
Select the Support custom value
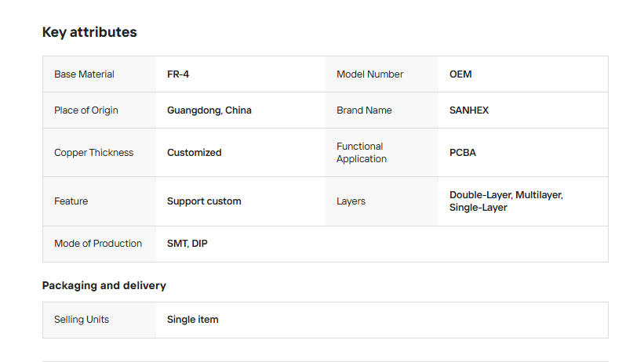click(x=204, y=201)
